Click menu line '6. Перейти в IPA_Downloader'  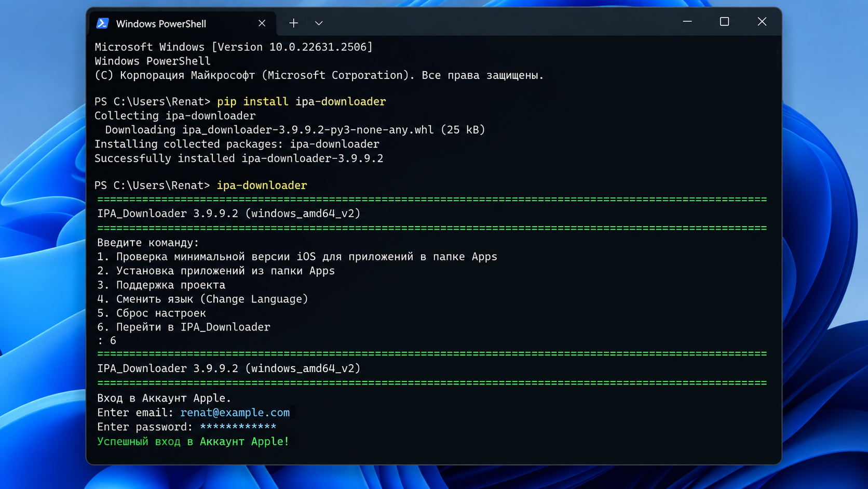coord(184,327)
